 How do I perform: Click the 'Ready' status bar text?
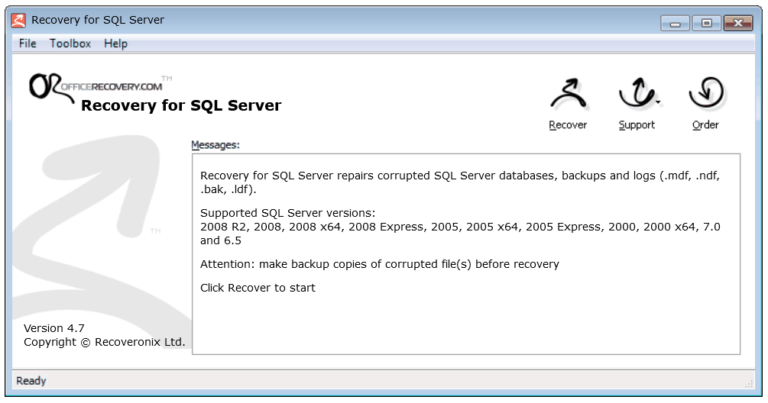(x=31, y=380)
